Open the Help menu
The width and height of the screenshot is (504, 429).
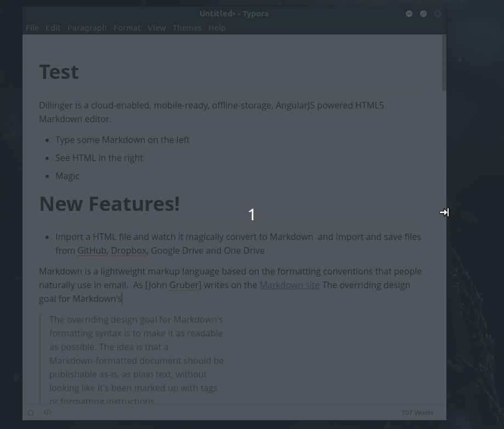click(217, 27)
